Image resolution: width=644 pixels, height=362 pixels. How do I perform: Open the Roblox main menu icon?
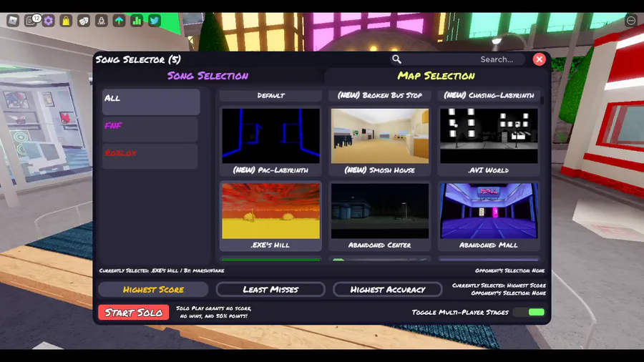tap(13, 20)
